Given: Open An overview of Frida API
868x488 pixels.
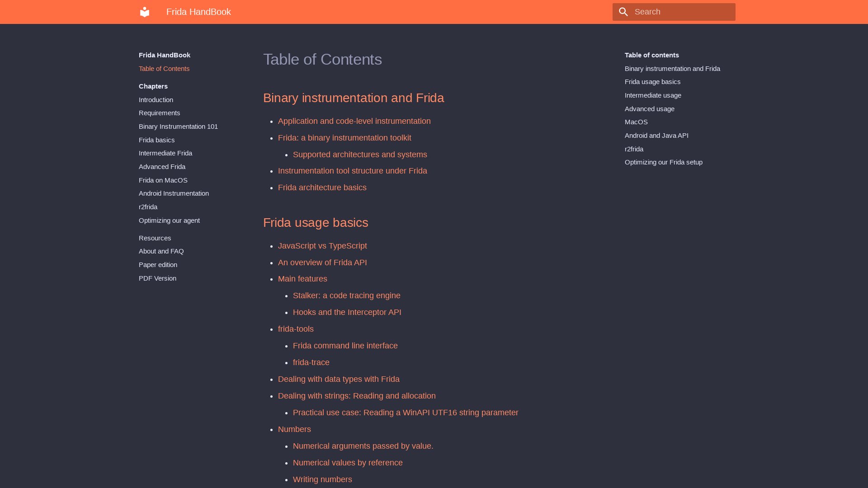Looking at the screenshot, I should point(322,263).
